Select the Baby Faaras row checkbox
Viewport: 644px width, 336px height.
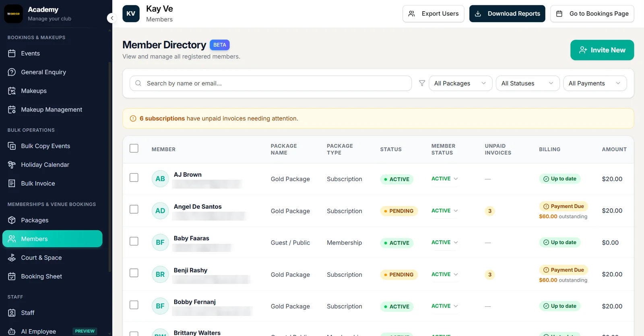tap(134, 241)
